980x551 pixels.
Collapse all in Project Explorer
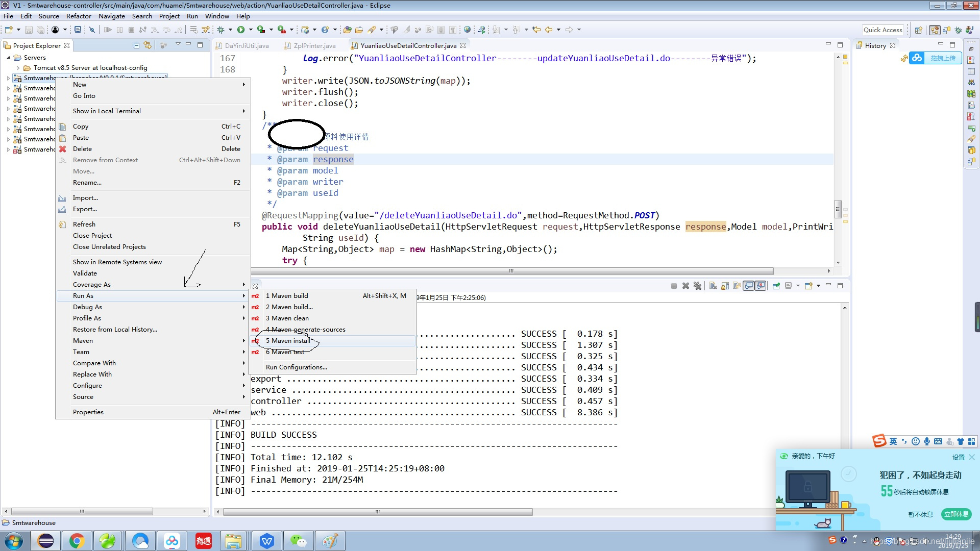tap(136, 45)
